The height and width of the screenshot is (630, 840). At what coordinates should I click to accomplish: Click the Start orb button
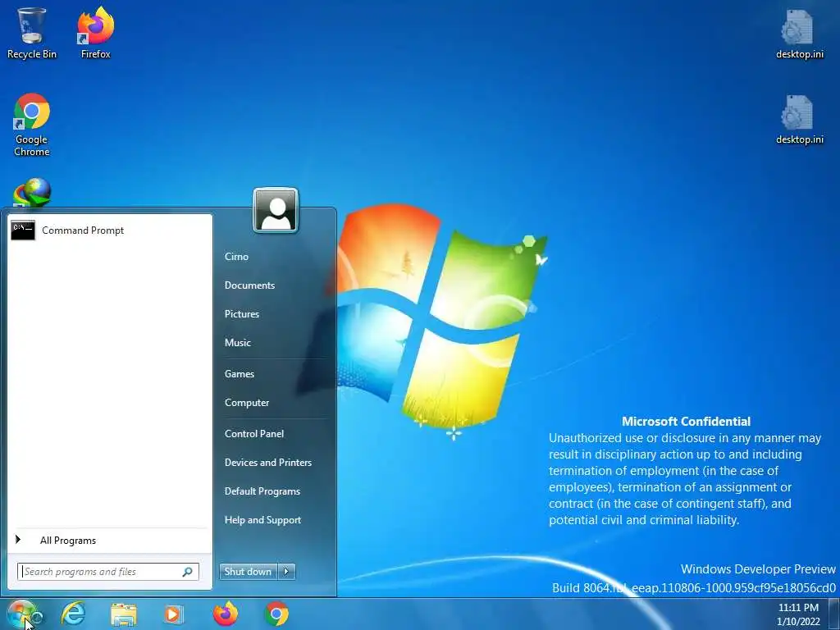tap(21, 614)
